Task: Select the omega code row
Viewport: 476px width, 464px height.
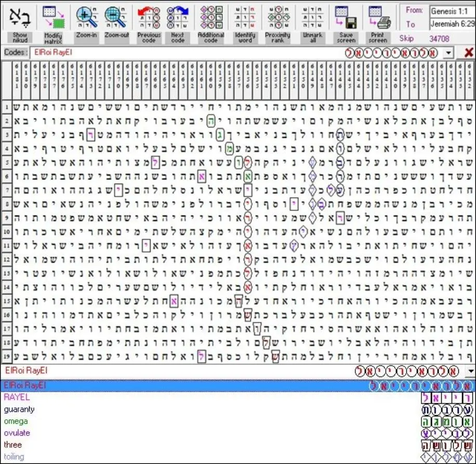Action: point(238,421)
